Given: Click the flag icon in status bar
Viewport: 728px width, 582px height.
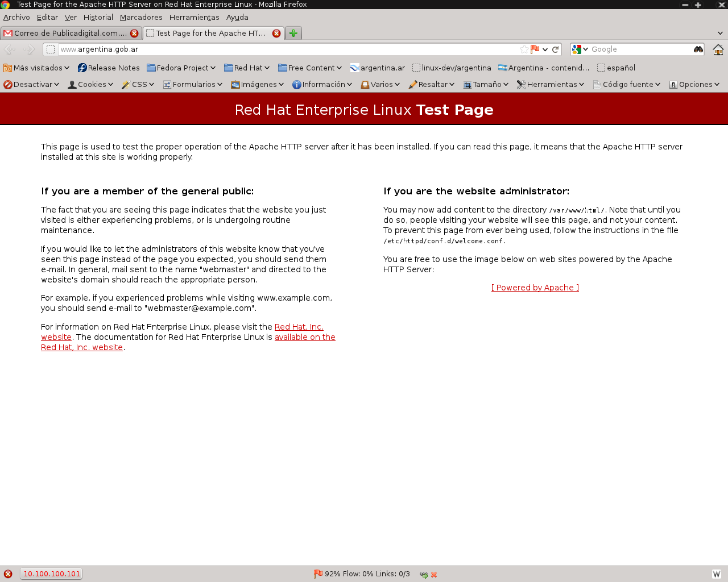Looking at the screenshot, I should [x=318, y=574].
